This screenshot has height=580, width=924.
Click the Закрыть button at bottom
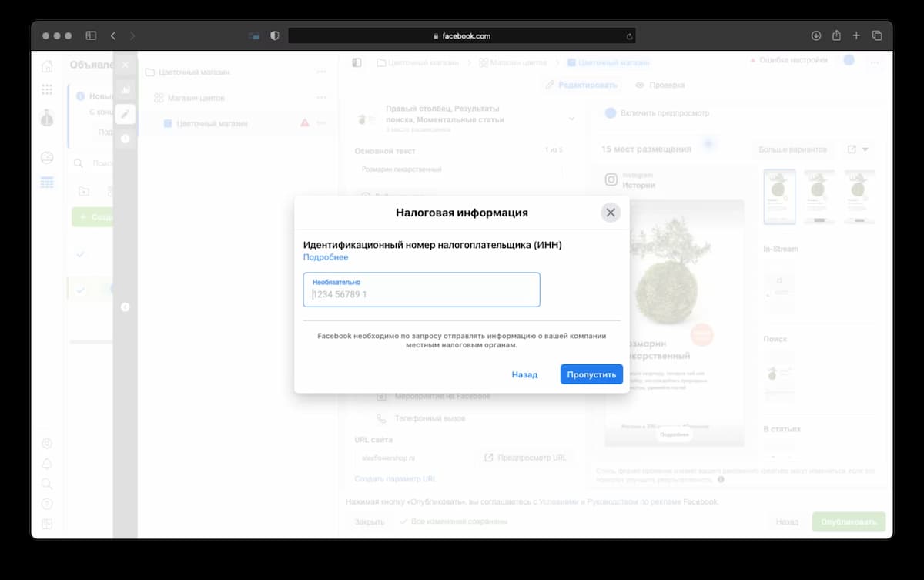click(x=370, y=521)
